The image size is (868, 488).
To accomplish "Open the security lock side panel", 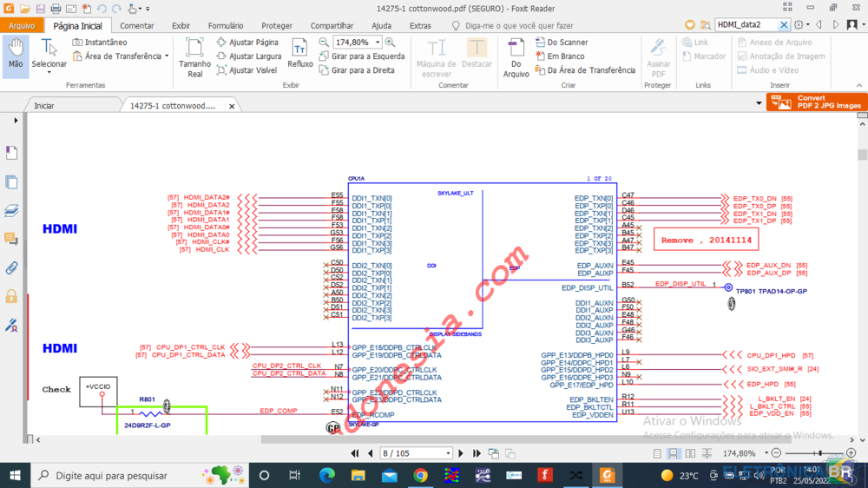I will pos(11,296).
